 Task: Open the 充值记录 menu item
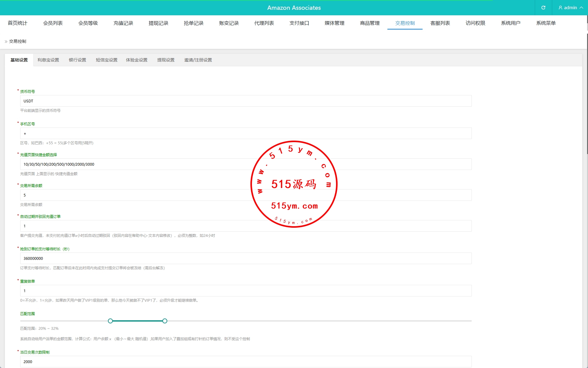coord(123,23)
